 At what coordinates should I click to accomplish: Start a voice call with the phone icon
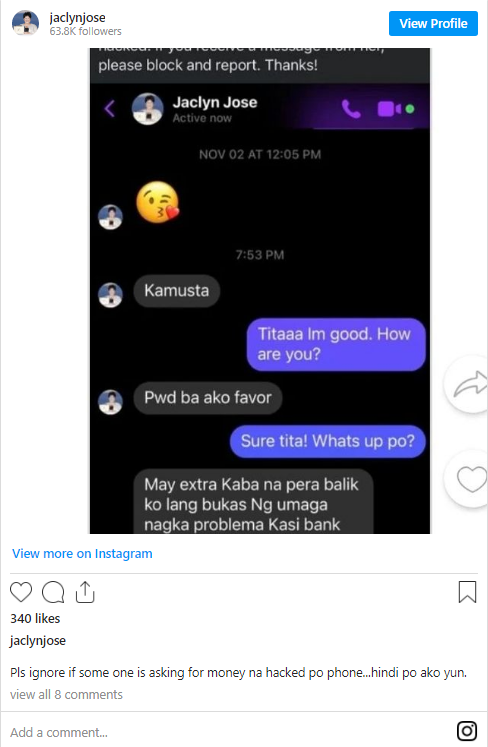pos(351,109)
